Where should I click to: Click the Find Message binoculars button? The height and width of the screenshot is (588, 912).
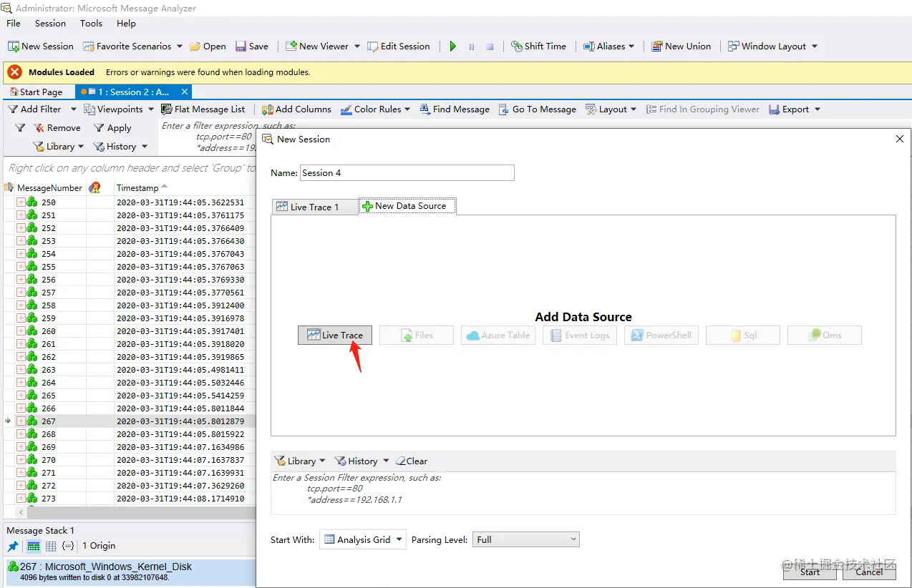[455, 109]
